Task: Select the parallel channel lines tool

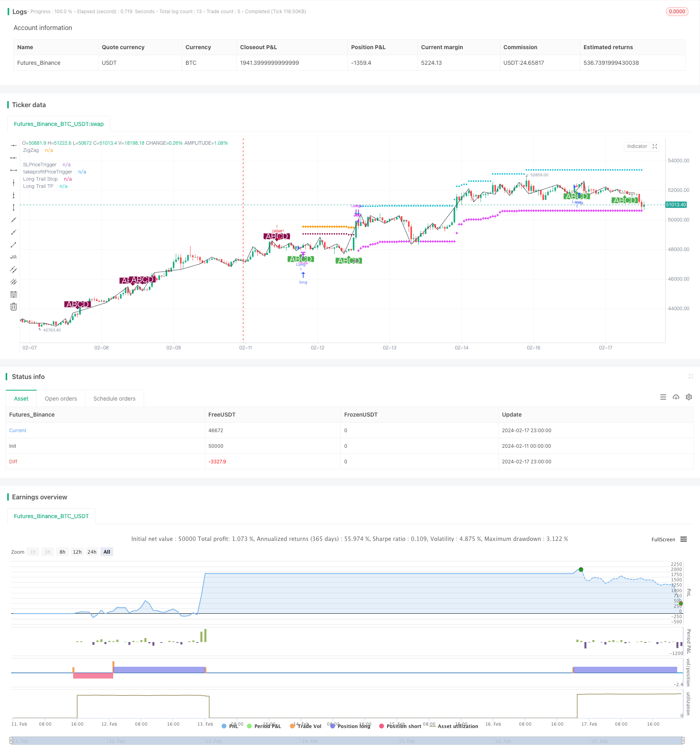Action: pyautogui.click(x=14, y=269)
